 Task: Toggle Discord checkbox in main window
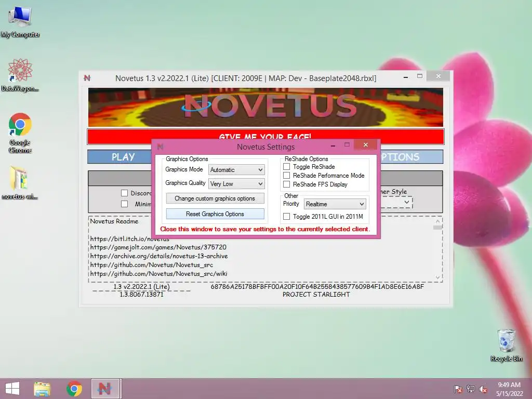coord(125,193)
